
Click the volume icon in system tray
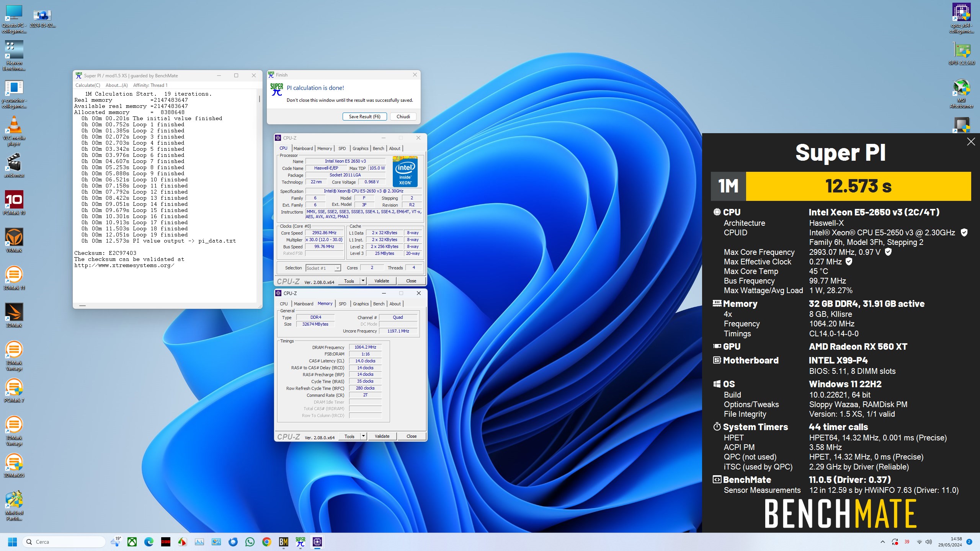click(x=929, y=542)
